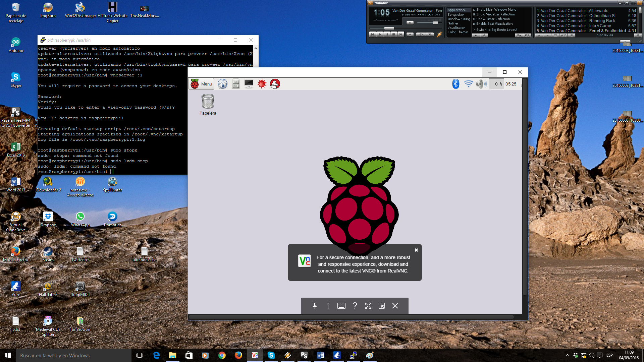The height and width of the screenshot is (362, 644).
Task: Select playlist track Orthenthian St
Action: 586,16
